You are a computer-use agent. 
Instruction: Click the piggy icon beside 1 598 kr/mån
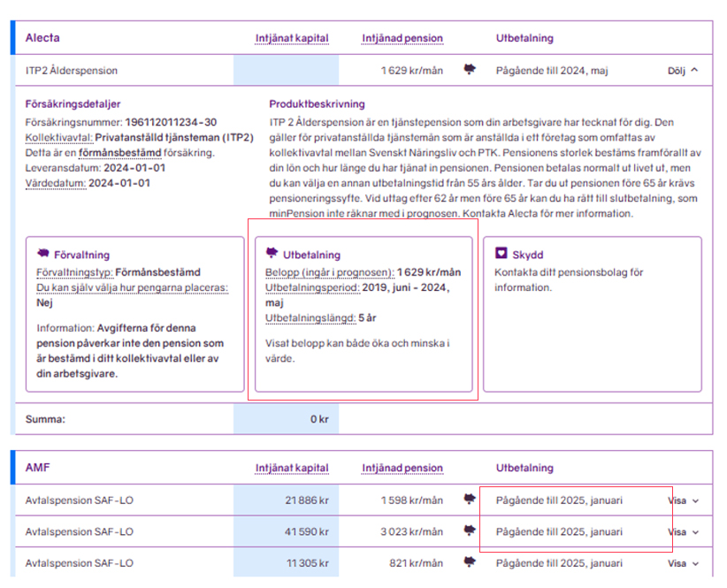[x=471, y=500]
